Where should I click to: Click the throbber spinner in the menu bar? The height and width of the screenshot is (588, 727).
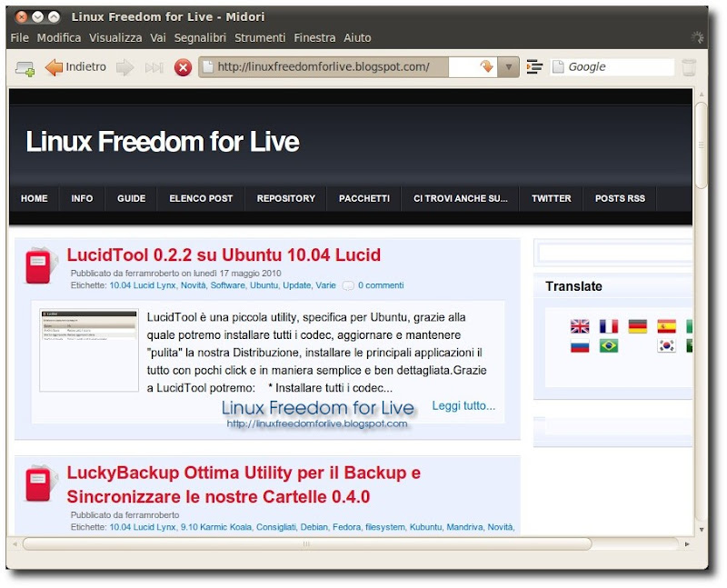click(697, 37)
